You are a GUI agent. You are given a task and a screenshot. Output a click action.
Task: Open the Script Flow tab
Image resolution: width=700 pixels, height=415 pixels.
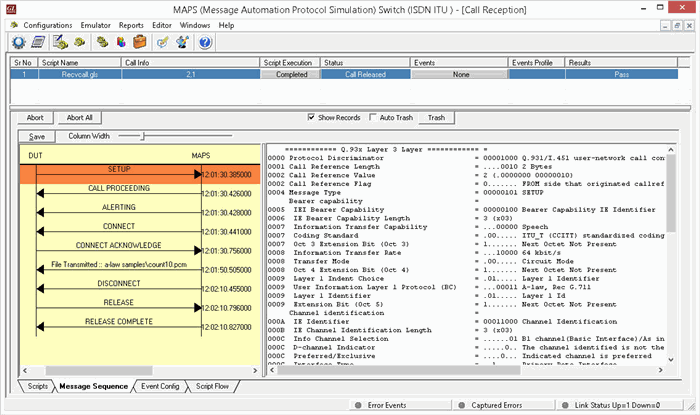(x=212, y=386)
